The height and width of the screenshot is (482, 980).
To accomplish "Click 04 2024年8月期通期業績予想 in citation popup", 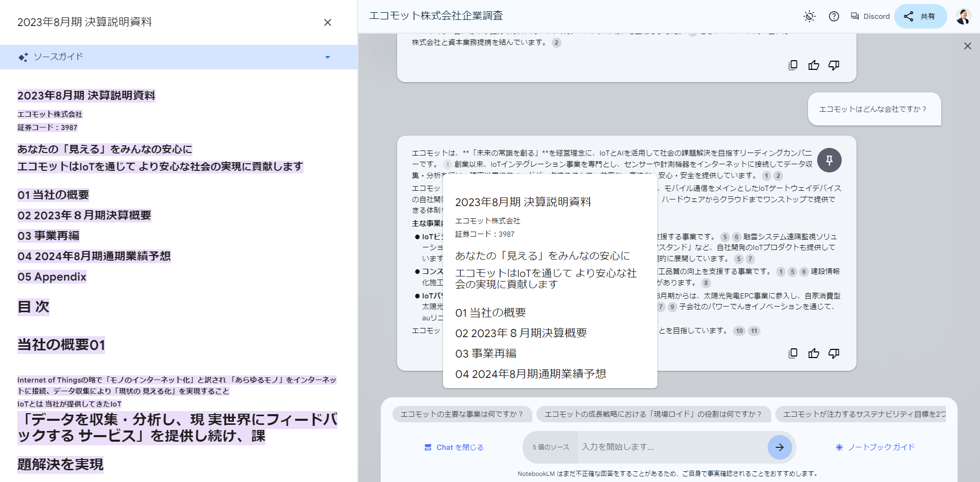I will [531, 374].
